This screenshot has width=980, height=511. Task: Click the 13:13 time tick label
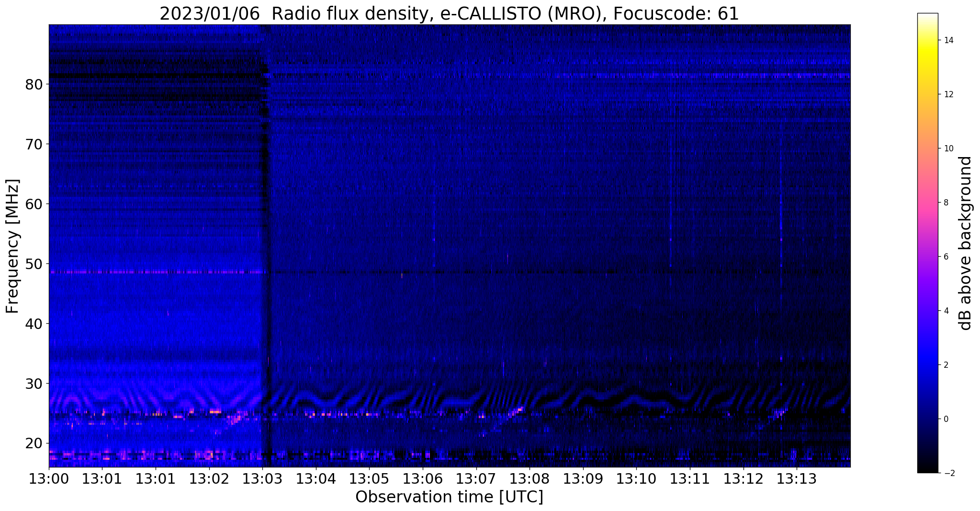797,478
